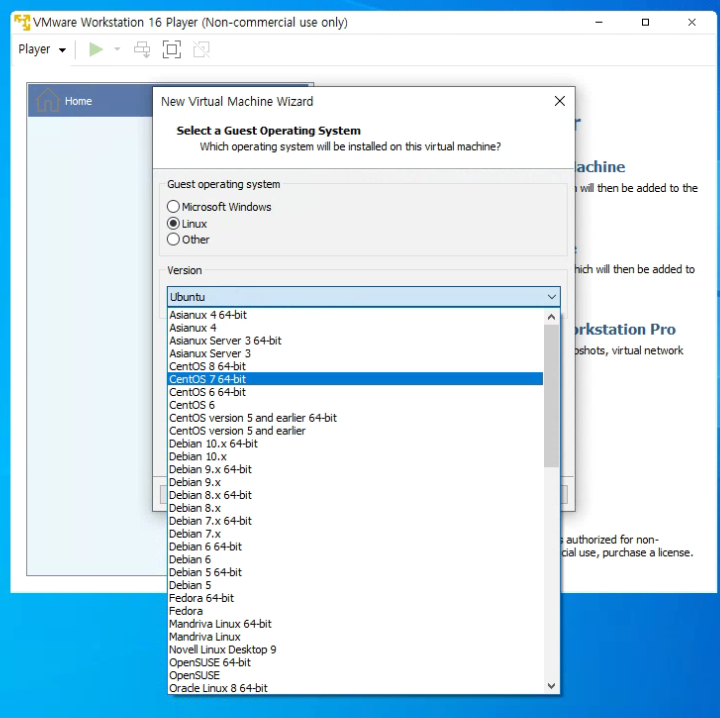Choose CentOS version 5 and earlier
The image size is (720, 718).
[x=355, y=431]
